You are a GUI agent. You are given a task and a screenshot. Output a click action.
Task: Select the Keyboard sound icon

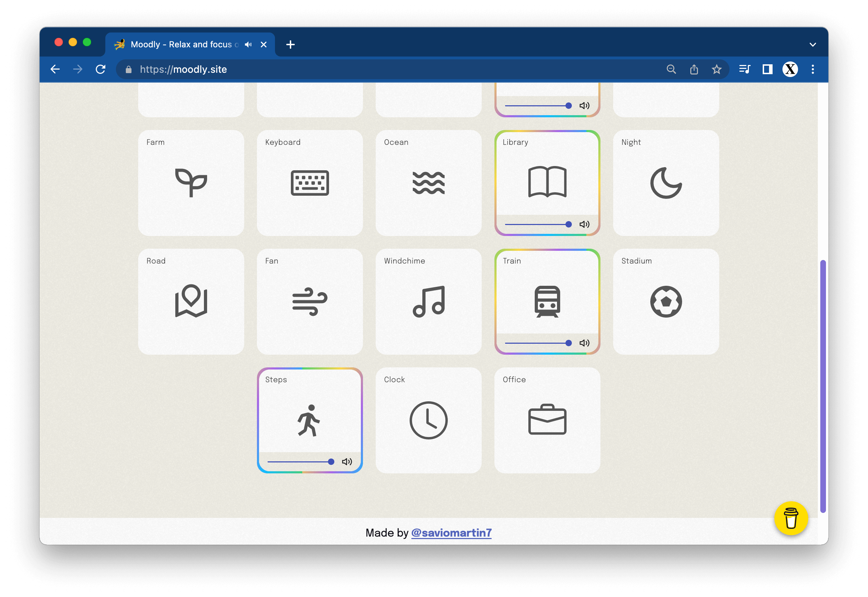tap(309, 183)
